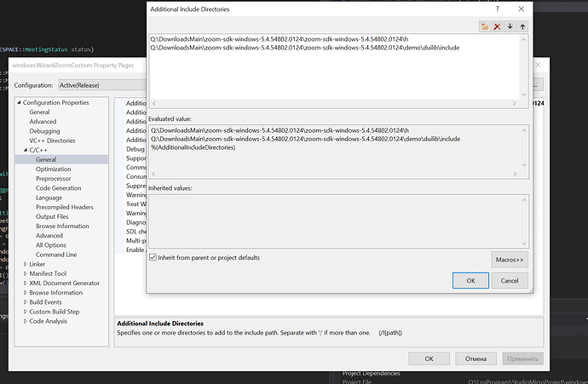This screenshot has height=384, width=588.
Task: Collapse the C/C++ tree node
Action: [26, 150]
